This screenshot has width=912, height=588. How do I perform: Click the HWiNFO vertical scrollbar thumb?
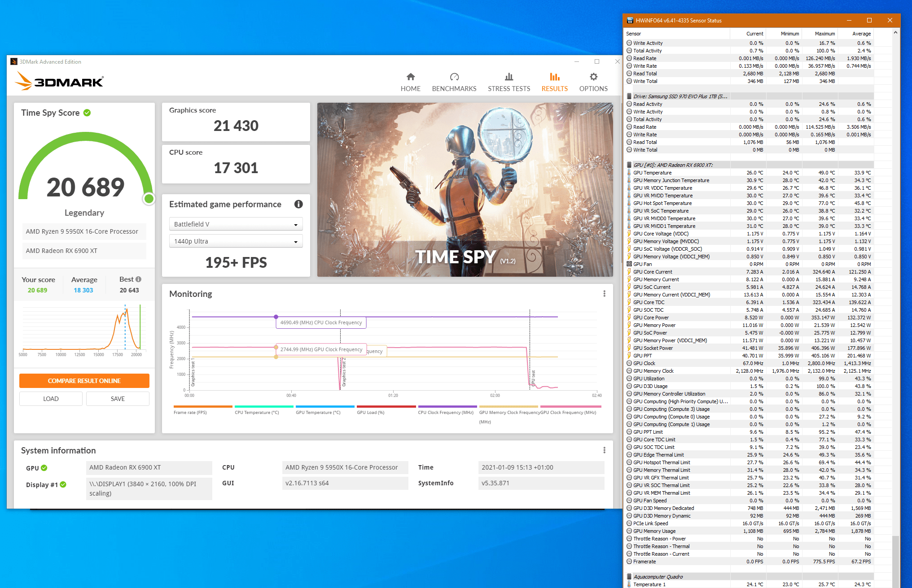[896, 561]
